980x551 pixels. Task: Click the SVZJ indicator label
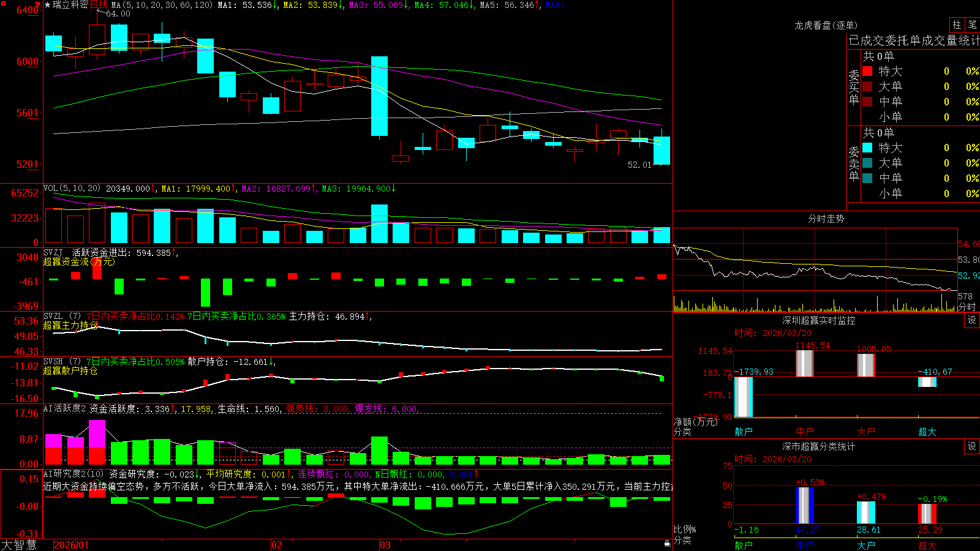pyautogui.click(x=53, y=252)
